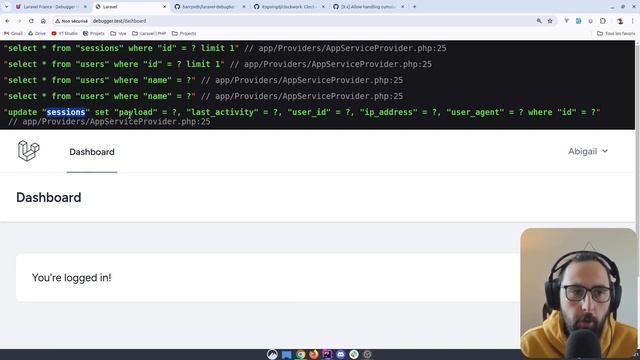Click the Laravel logo icon
Screen dimensions: 640x360
(29, 151)
